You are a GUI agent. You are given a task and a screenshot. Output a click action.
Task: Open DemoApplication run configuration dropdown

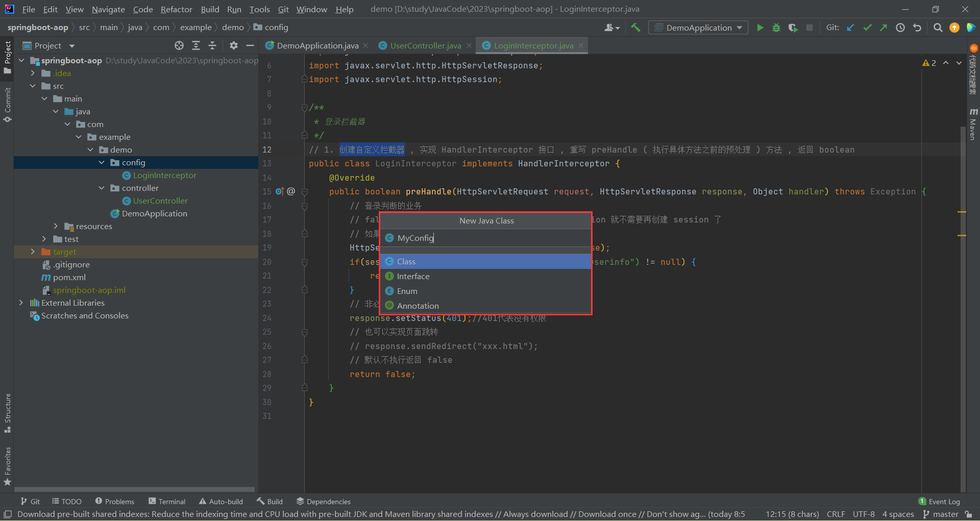pyautogui.click(x=698, y=28)
